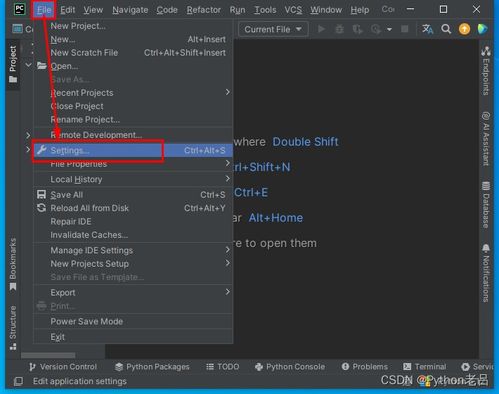Open the Services tool window

(x=477, y=367)
